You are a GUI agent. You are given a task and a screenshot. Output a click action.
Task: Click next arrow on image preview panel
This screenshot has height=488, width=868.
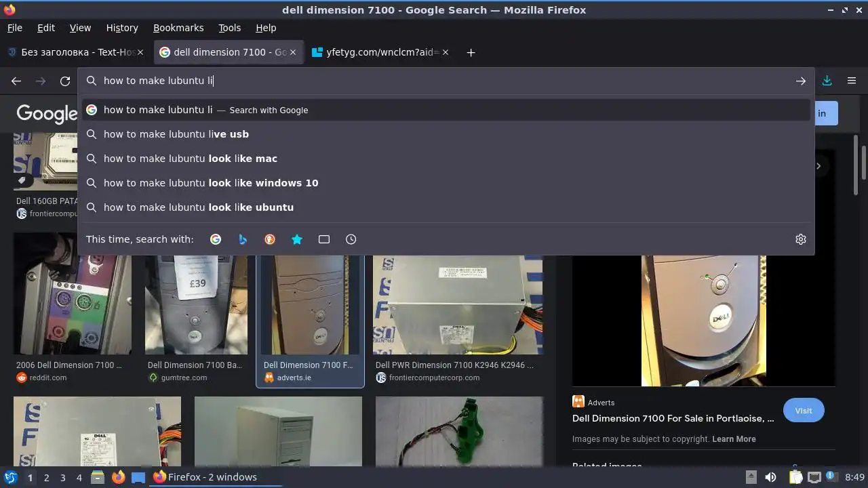pos(818,165)
